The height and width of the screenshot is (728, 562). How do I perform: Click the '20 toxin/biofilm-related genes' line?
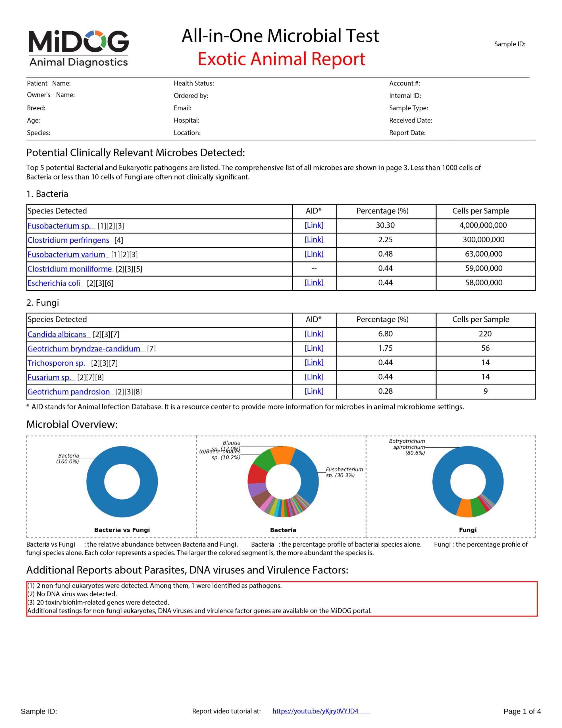point(98,602)
